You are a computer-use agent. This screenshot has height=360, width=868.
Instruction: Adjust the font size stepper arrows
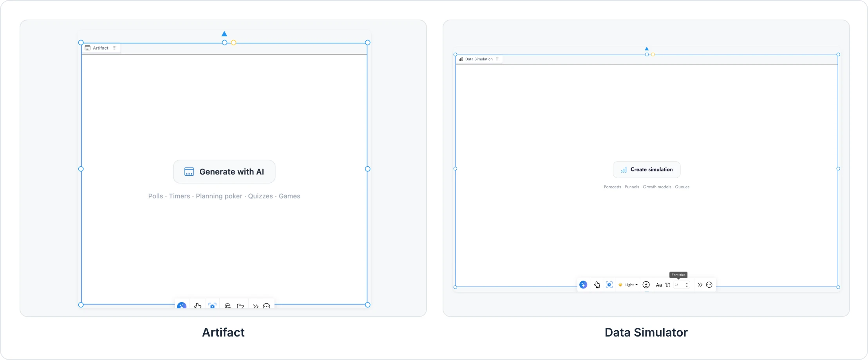pos(687,285)
